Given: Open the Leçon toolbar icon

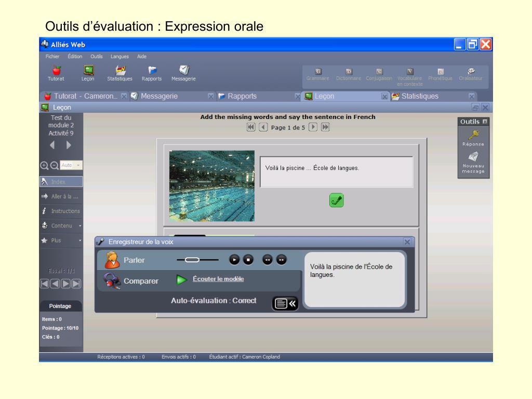Looking at the screenshot, I should (88, 73).
